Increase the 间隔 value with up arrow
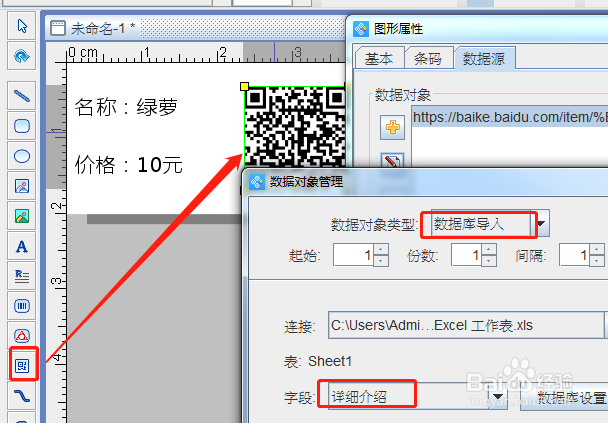 [597, 249]
